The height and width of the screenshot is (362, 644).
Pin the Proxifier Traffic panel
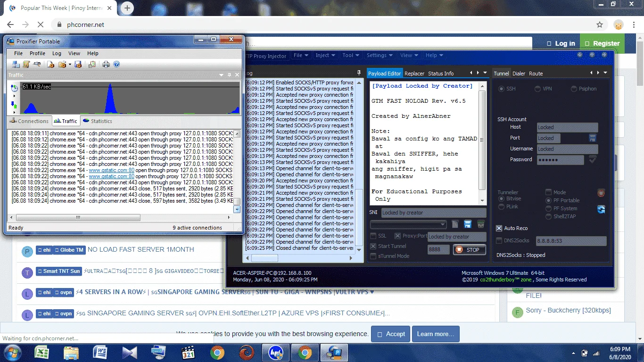[x=230, y=75]
